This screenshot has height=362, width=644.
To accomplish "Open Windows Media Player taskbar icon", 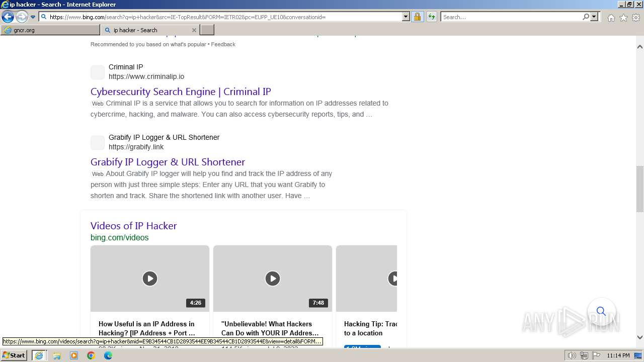I will [x=74, y=355].
